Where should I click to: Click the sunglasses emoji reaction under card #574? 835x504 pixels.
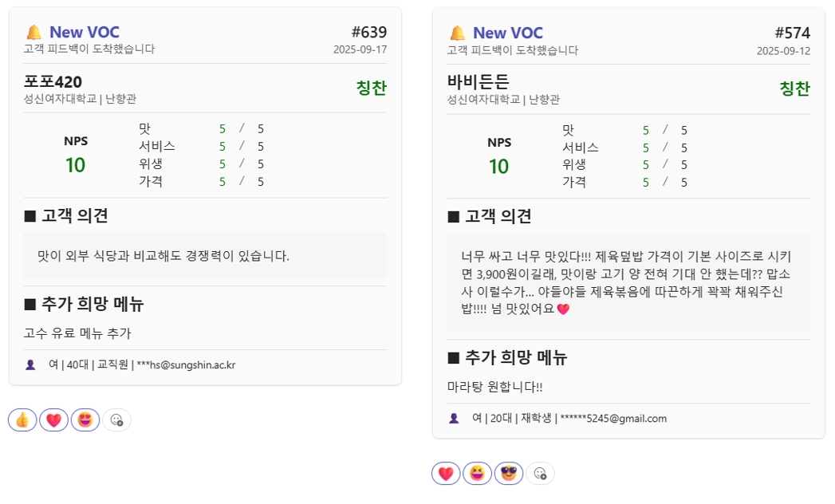click(x=509, y=473)
